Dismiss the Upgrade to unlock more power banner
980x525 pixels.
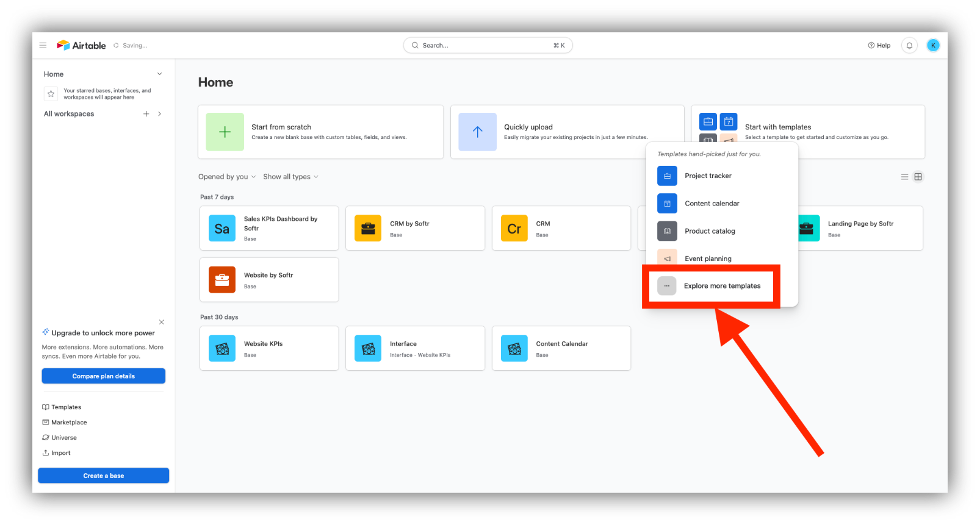point(162,322)
